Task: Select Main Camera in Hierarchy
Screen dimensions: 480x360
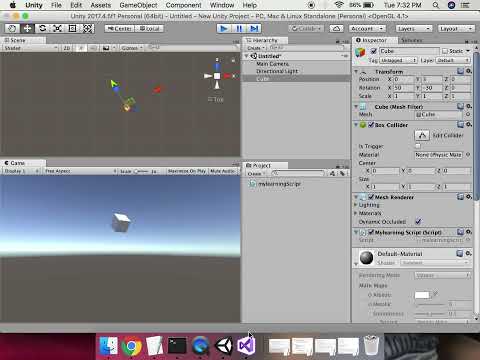Action: click(272, 64)
